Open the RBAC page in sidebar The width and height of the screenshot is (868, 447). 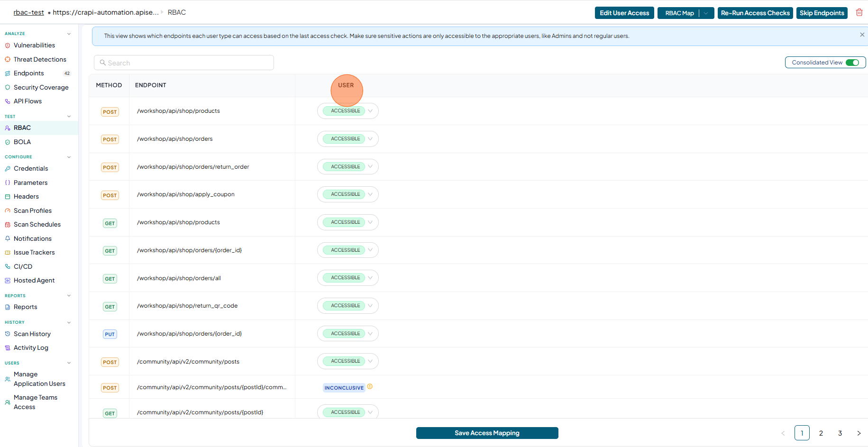[x=39, y=128]
